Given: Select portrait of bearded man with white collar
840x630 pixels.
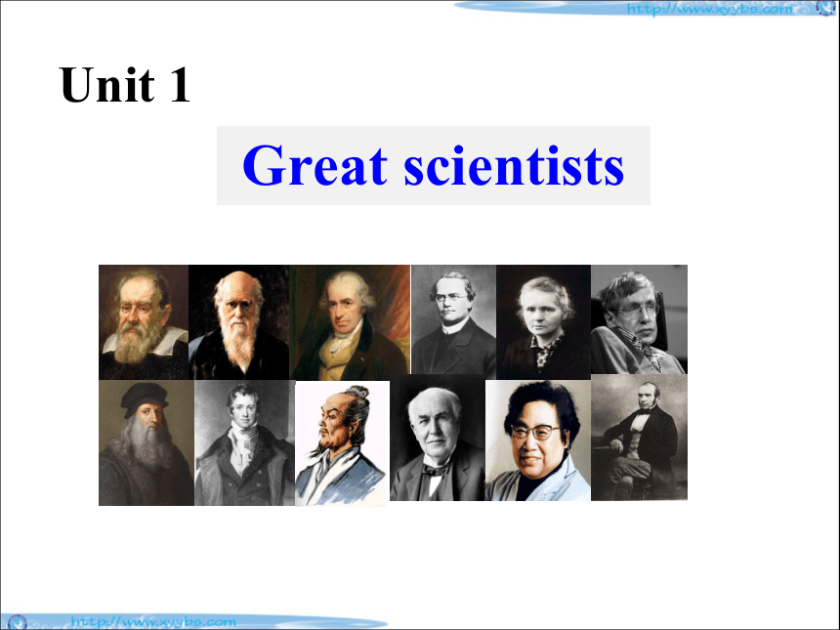Looking at the screenshot, I should pos(144,322).
